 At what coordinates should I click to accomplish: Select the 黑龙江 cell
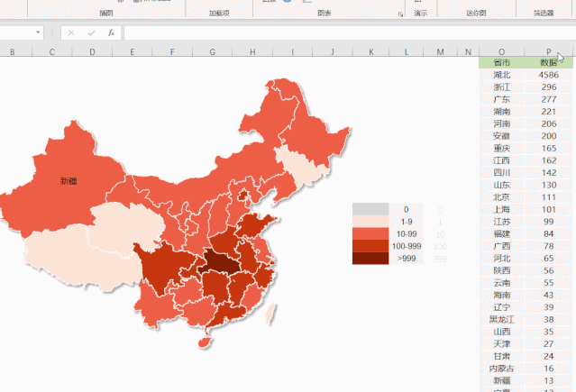(502, 320)
